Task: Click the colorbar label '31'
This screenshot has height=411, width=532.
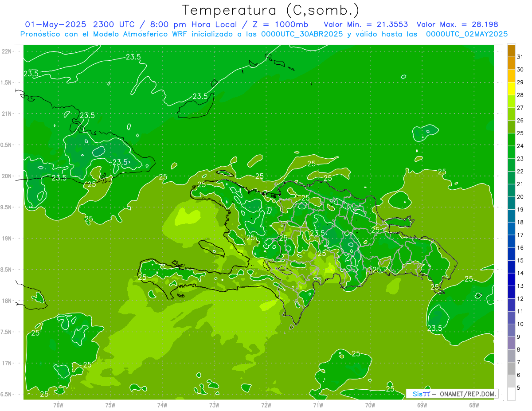Action: 520,57
